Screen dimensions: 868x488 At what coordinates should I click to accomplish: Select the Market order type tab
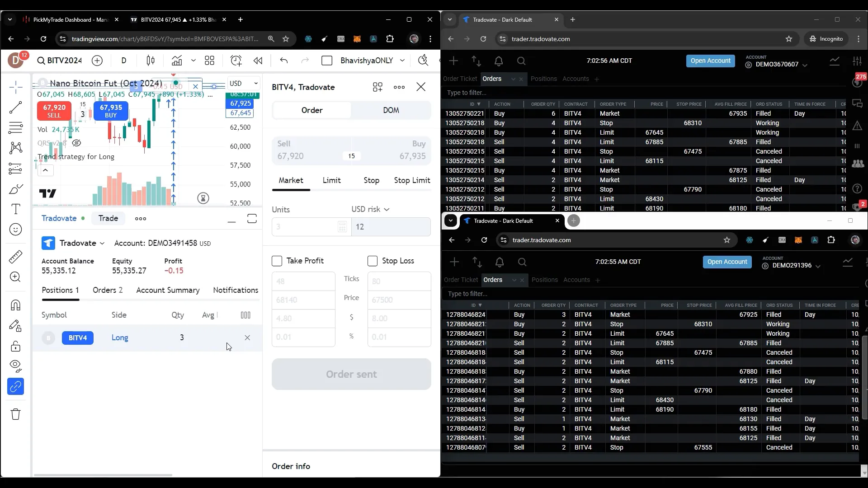291,180
